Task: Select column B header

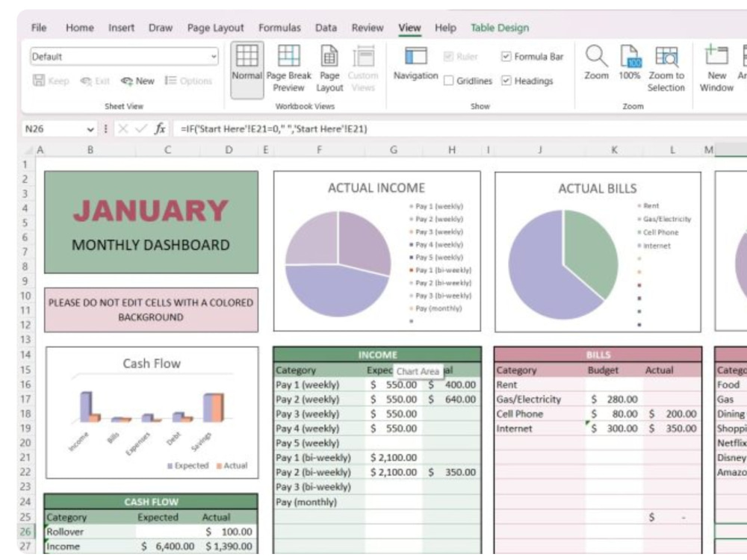Action: click(90, 150)
